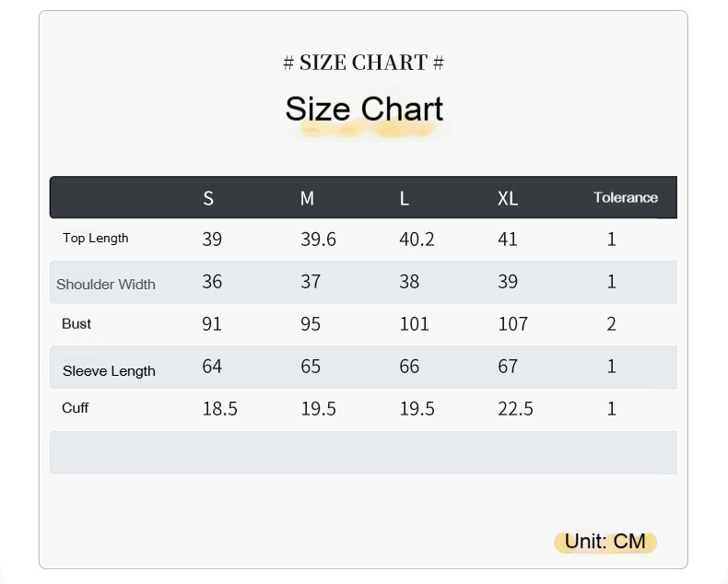This screenshot has width=728, height=584.
Task: Click the Cuff row label
Action: (x=76, y=408)
